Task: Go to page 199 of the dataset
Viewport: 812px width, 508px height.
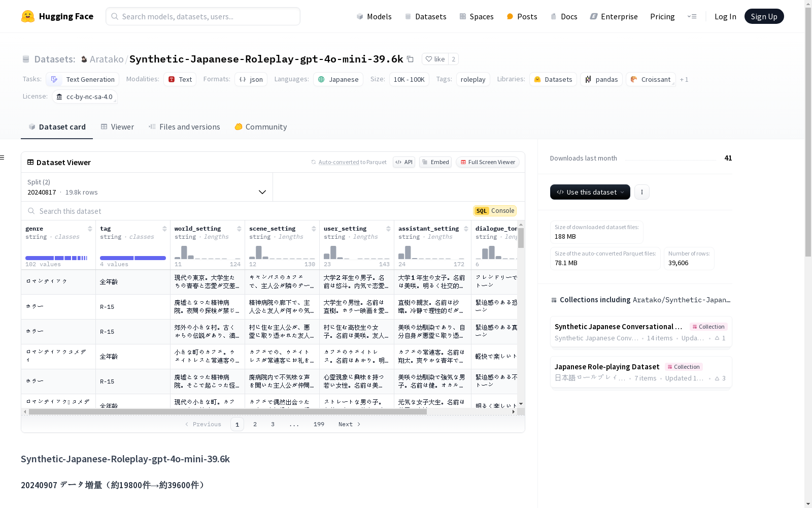Action: coord(319,424)
